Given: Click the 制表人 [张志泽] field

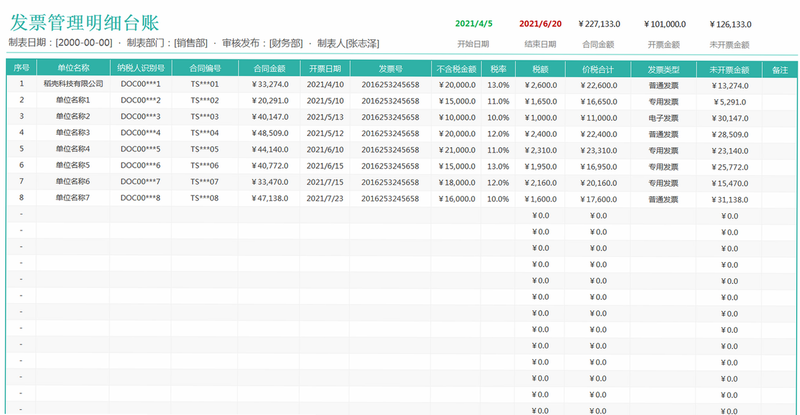Looking at the screenshot, I should point(348,43).
